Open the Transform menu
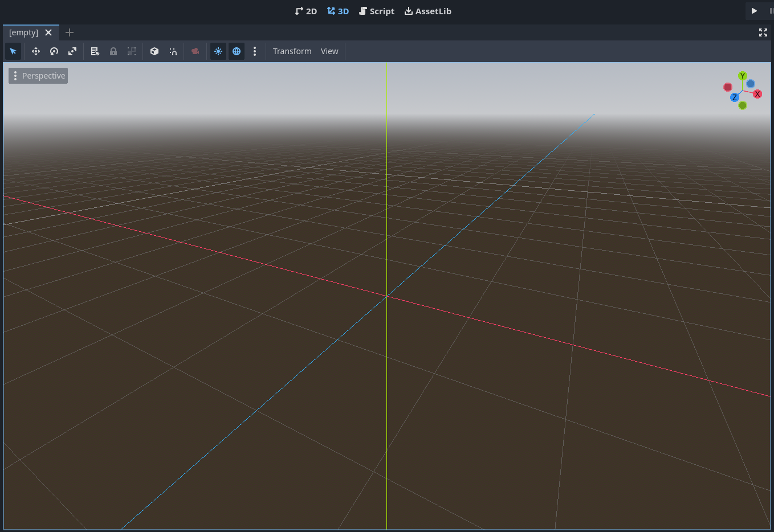The image size is (774, 532). (292, 51)
